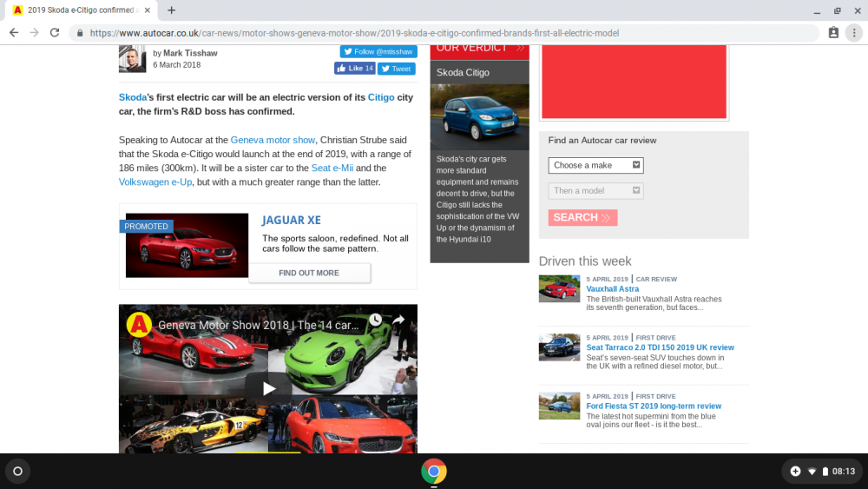
Task: Open Seat Tarraco 2.0 TDI review link
Action: tap(660, 347)
